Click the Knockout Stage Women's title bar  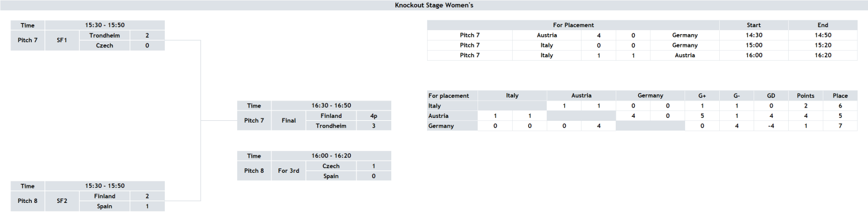434,5
